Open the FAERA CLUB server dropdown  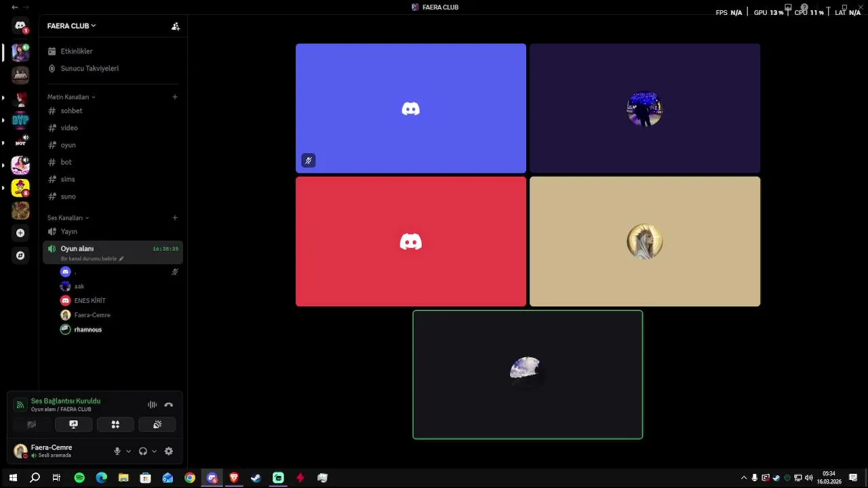pos(71,26)
